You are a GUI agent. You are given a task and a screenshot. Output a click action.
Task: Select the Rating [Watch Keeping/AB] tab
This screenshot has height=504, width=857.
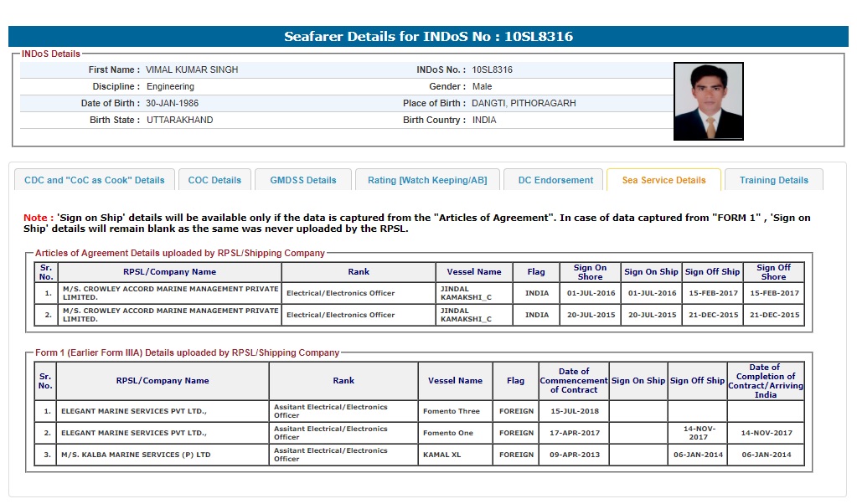pos(427,180)
